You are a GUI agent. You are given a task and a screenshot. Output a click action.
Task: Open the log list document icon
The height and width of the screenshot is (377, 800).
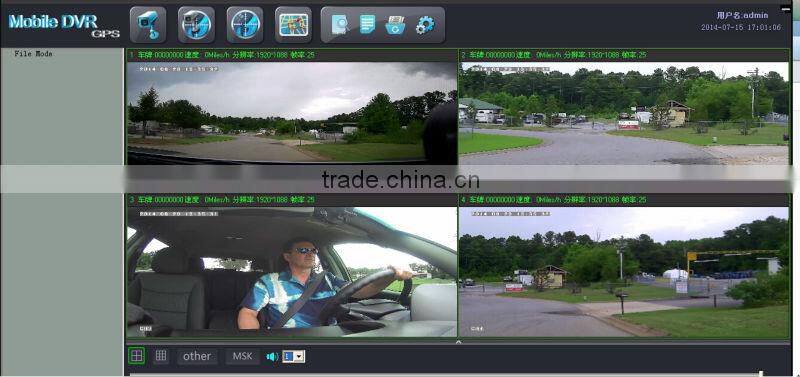click(x=367, y=24)
